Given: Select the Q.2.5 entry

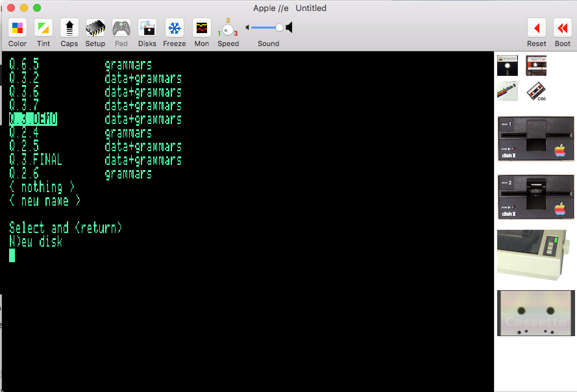Looking at the screenshot, I should tap(24, 146).
